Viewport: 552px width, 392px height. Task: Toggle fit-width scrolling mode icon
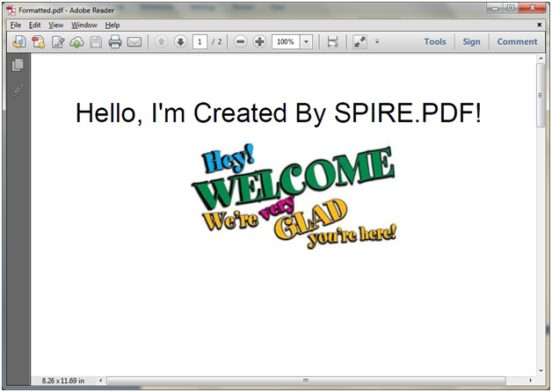pos(332,42)
